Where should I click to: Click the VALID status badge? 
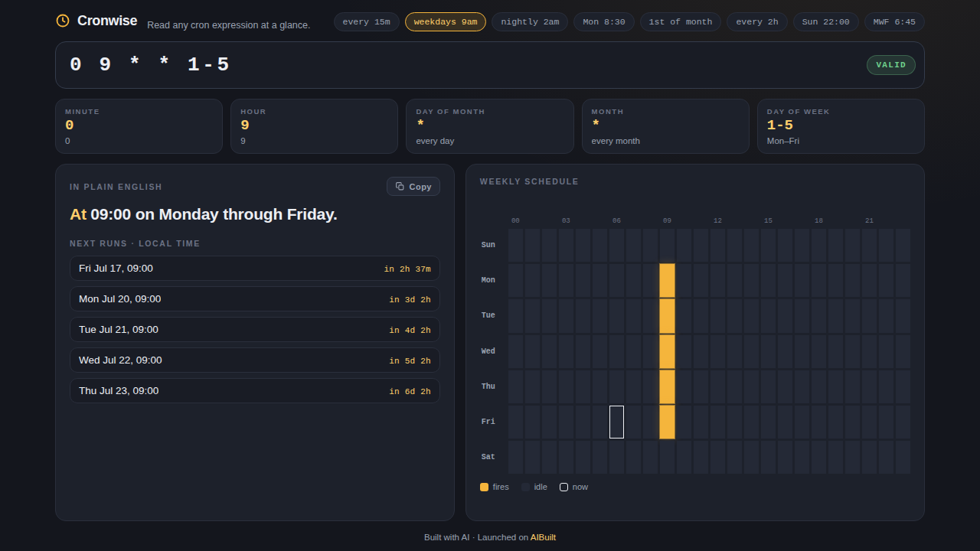coord(891,65)
